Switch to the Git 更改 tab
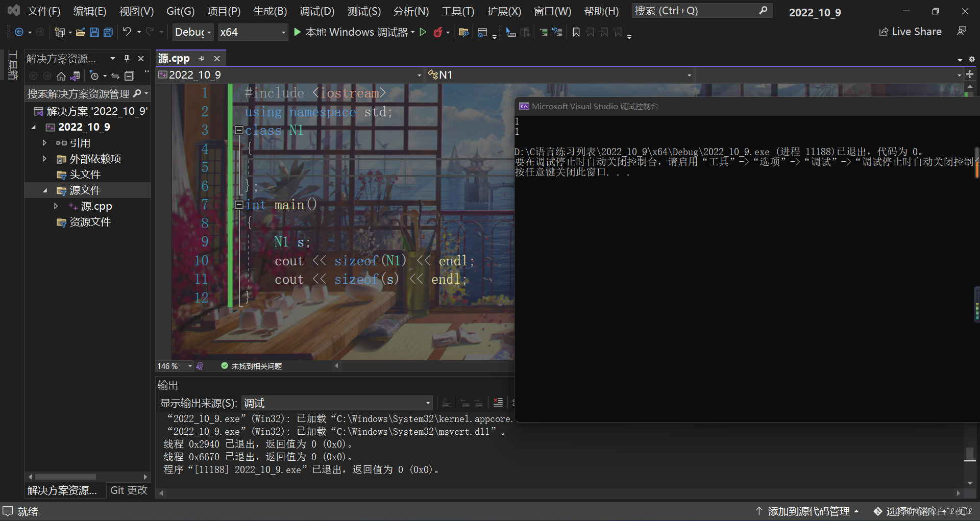Screen dimensions: 980x521 [x=129, y=490]
